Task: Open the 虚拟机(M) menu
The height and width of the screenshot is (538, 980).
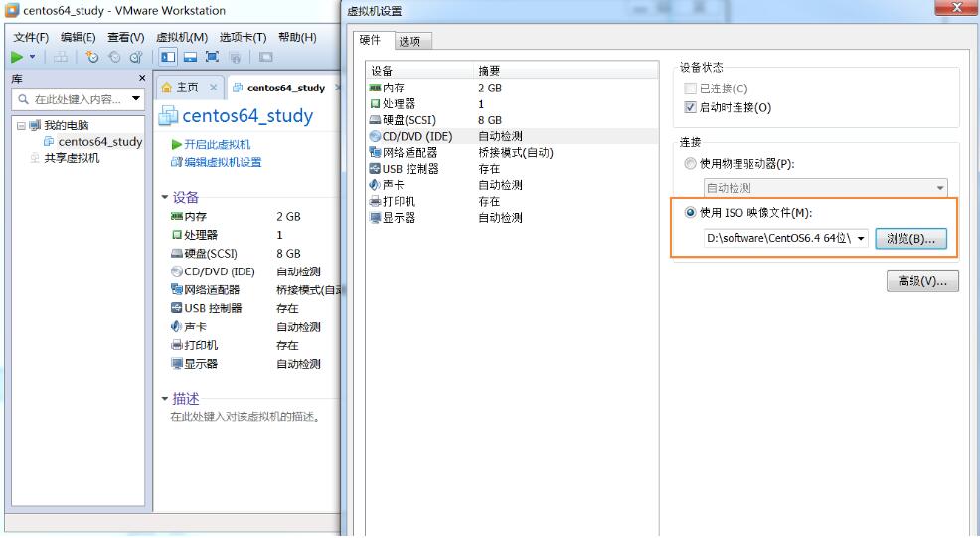Action: click(x=182, y=37)
